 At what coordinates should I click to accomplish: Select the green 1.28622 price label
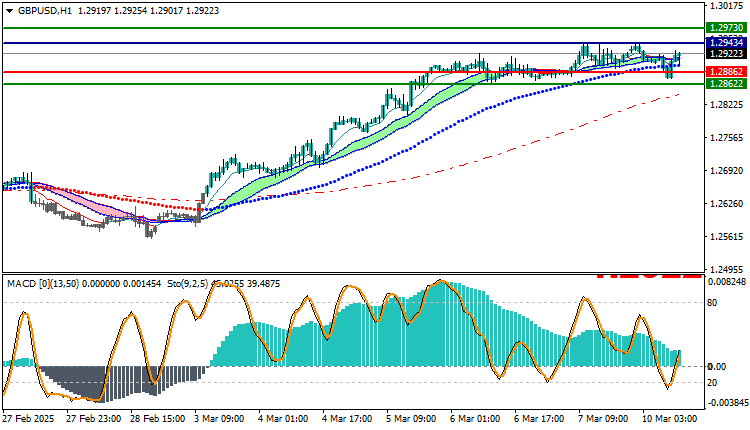726,84
